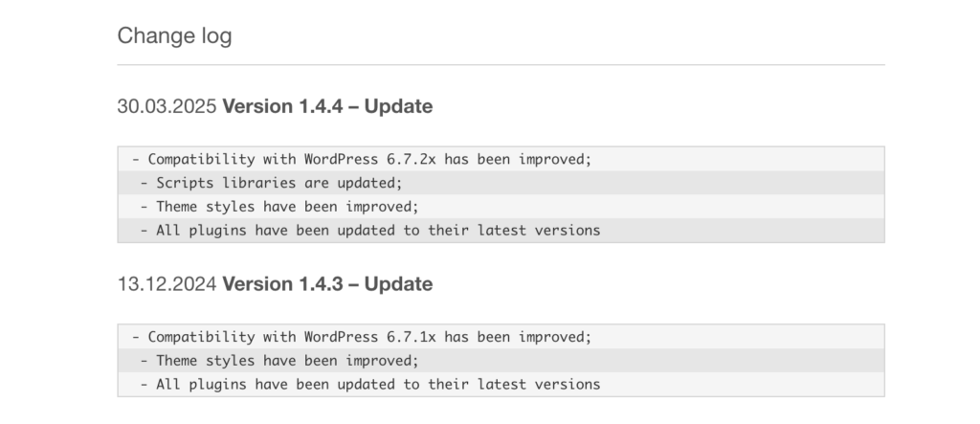Click the word "Compatibility" in the Version 1.4.3 block

[x=198, y=337]
